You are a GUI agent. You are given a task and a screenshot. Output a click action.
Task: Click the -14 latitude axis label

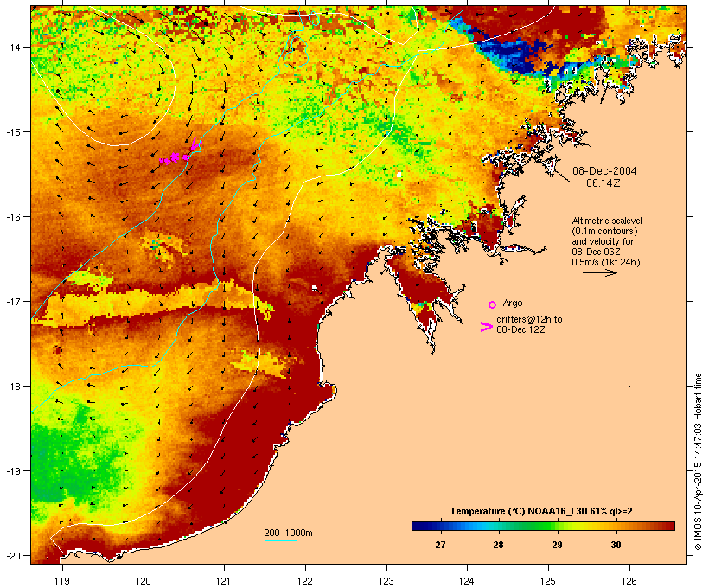pos(12,47)
